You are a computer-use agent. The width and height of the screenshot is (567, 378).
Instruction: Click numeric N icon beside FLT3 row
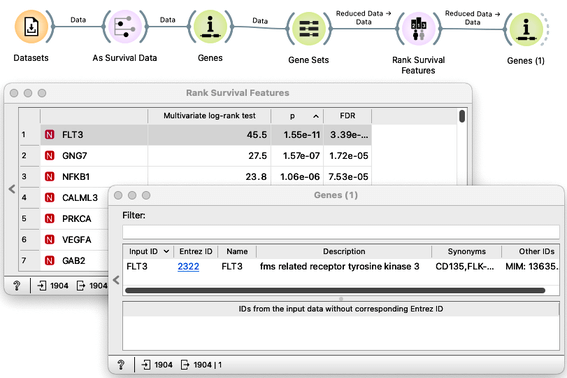tap(50, 135)
